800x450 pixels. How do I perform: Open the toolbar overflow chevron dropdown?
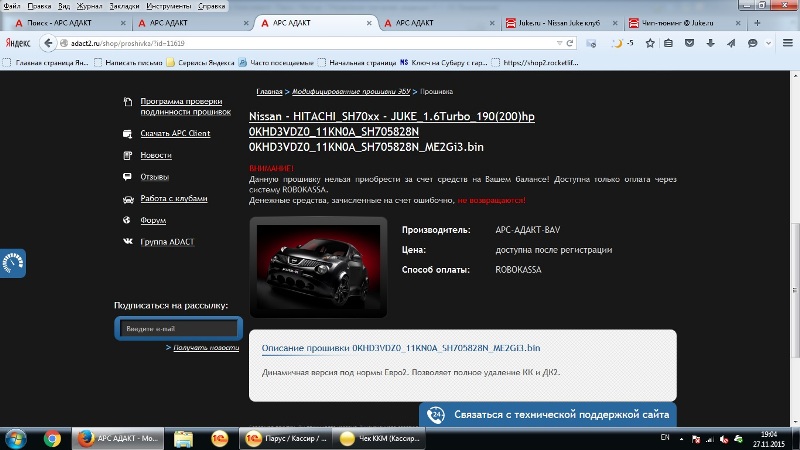click(x=768, y=43)
